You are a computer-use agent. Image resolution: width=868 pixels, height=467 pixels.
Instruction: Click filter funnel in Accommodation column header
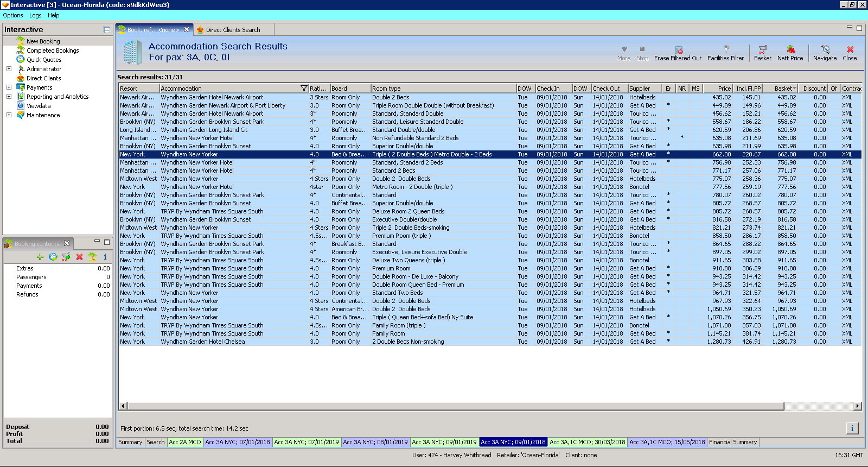304,89
